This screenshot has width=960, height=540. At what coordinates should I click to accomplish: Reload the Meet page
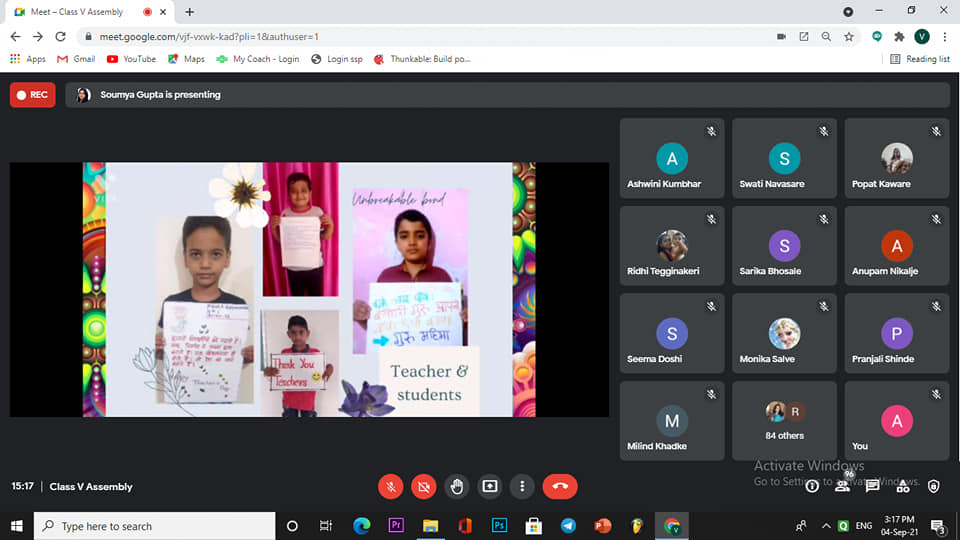click(x=60, y=37)
